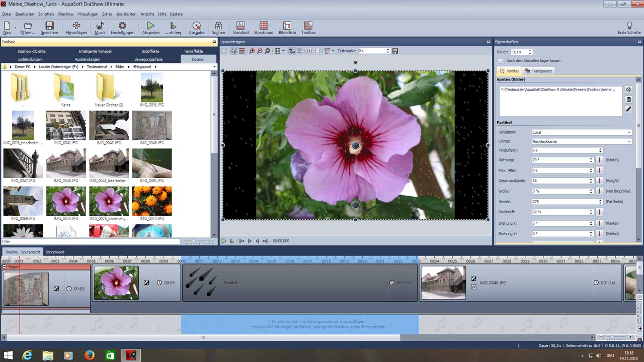Open the Transparenz tab
644x362 pixels.
click(539, 71)
